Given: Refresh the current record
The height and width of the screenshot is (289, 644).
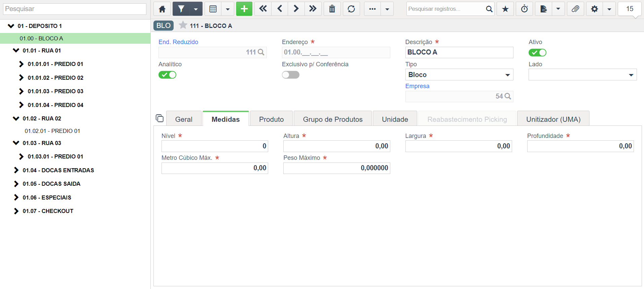Looking at the screenshot, I should point(351,9).
